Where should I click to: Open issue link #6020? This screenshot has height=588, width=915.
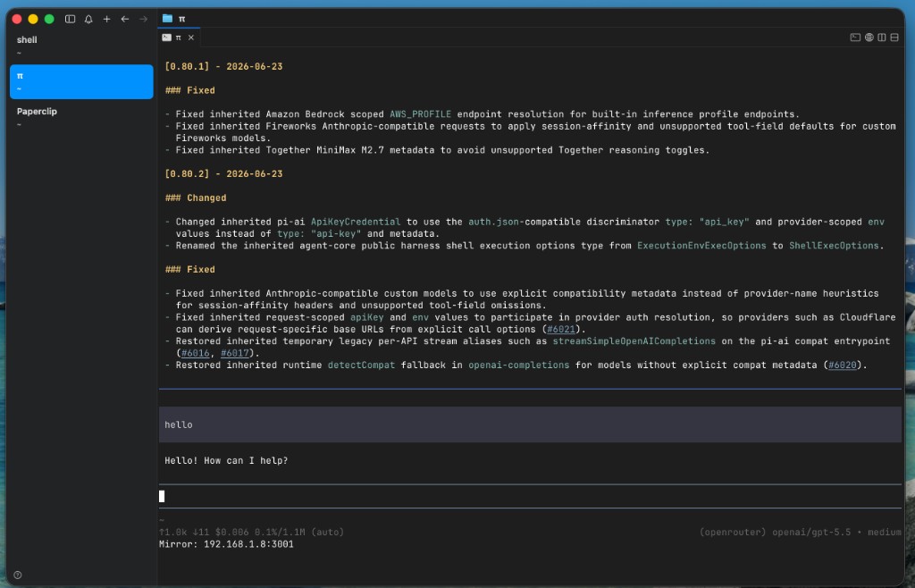tap(843, 365)
